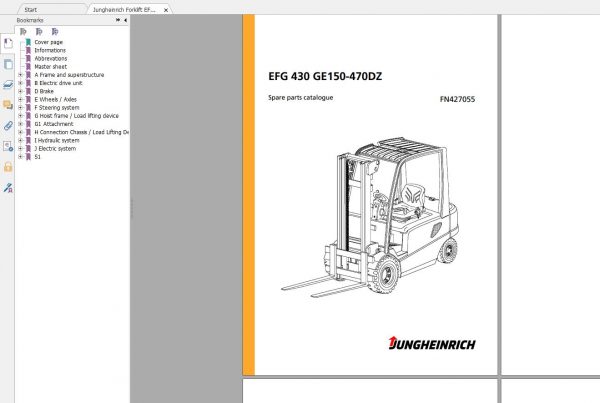
Task: Click the EFG 430 GE150-470DZ title text
Action: pos(325,77)
